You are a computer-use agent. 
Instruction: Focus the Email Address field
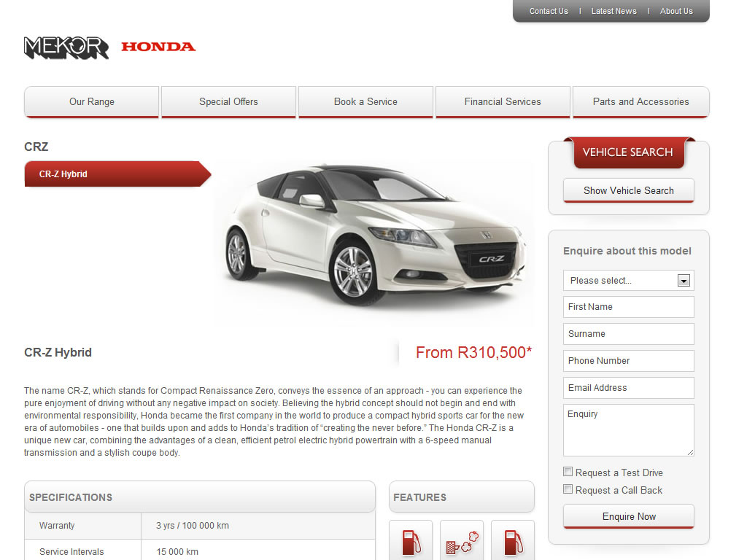pos(628,388)
